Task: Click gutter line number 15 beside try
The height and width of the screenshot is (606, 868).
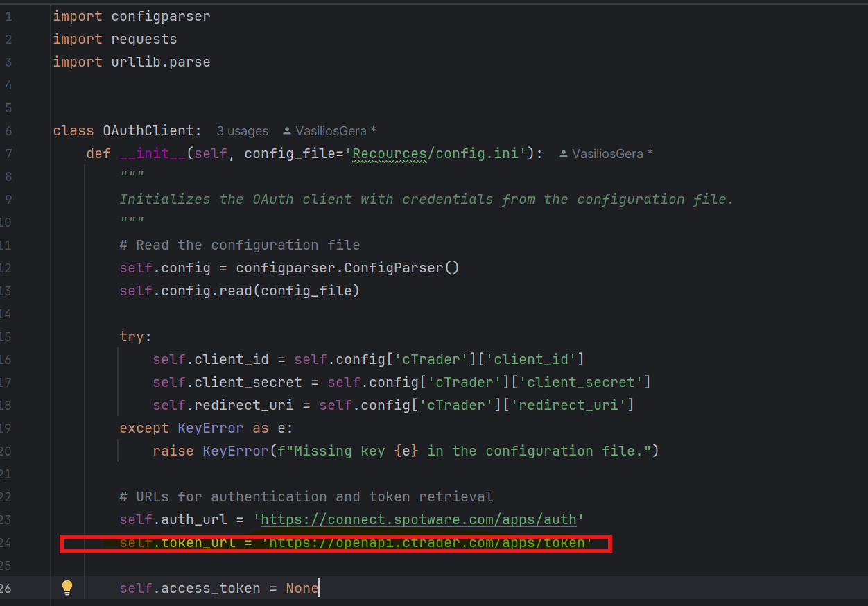Action: click(6, 336)
